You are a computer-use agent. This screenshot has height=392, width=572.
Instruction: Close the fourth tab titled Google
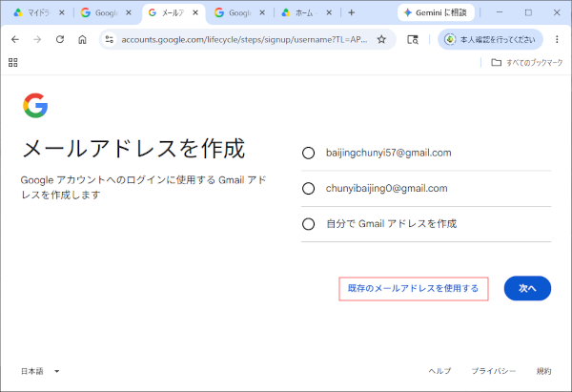pyautogui.click(x=262, y=12)
